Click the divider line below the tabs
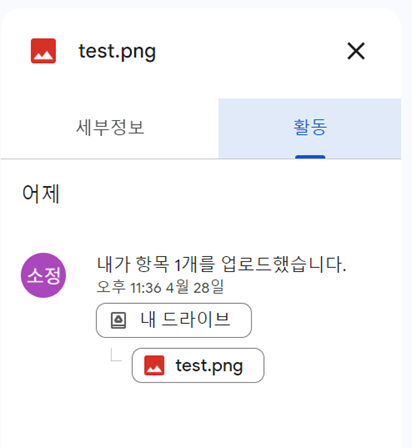Screen dimensions: 412x448 tap(201, 159)
